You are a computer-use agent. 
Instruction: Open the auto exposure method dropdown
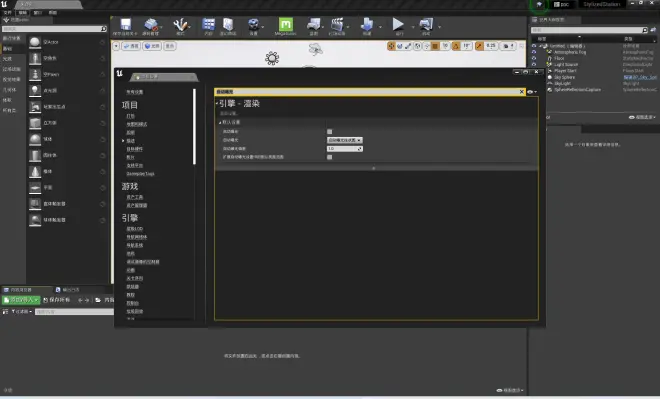coord(344,140)
